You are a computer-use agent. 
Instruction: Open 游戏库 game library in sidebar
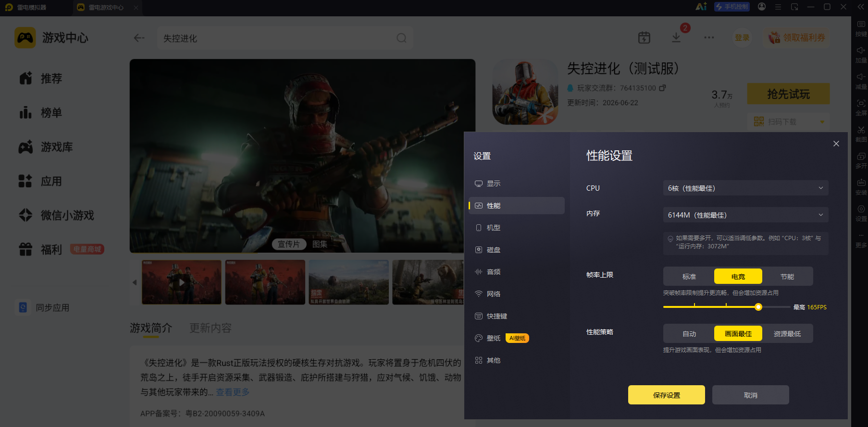point(46,147)
